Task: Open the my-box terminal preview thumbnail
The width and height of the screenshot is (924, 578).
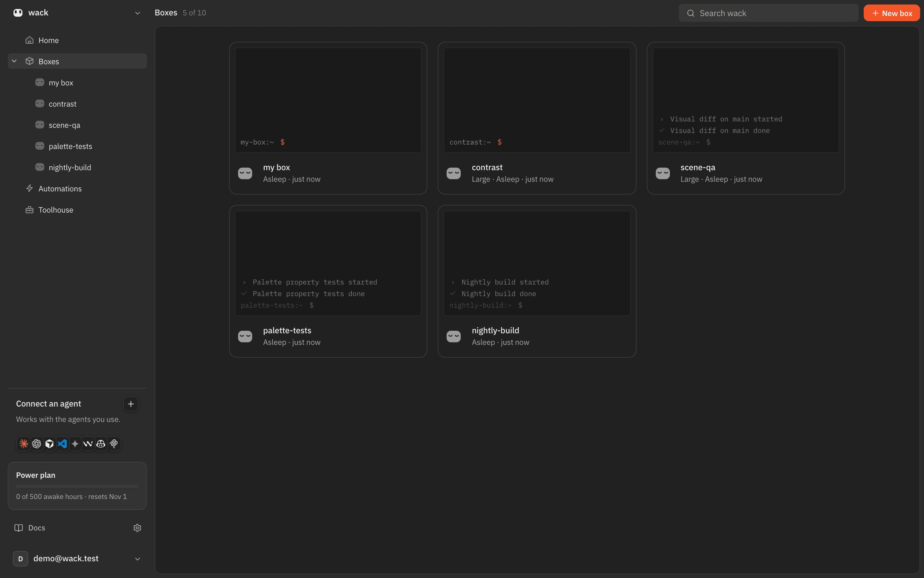Action: click(x=328, y=100)
